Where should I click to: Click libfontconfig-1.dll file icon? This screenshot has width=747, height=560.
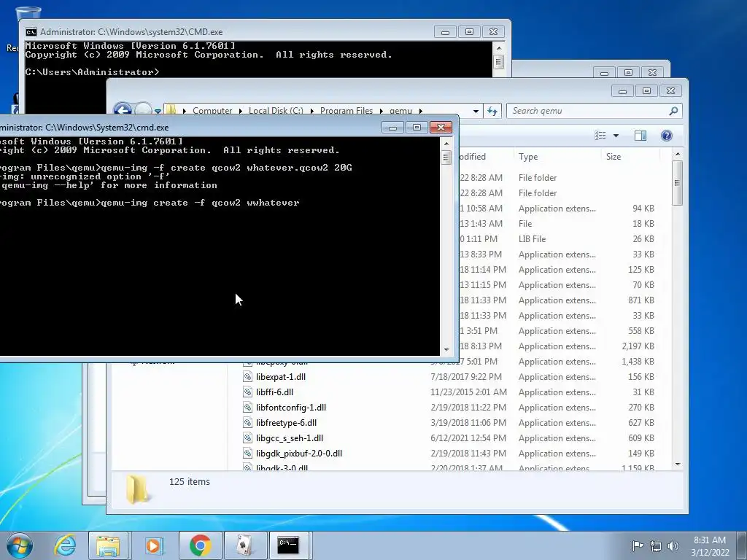pyautogui.click(x=247, y=407)
